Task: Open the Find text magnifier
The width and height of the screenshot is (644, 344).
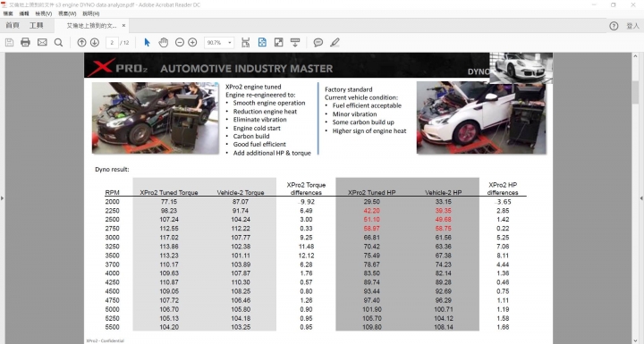Action: coord(58,42)
